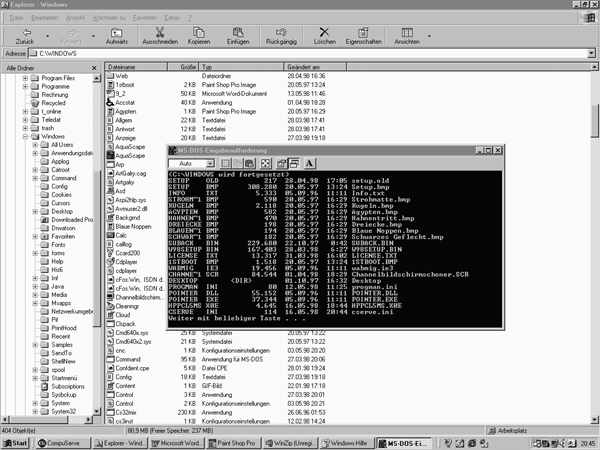Open the Auto font size dropdown in MS-DOS window
Viewport: 600px width, 450px height.
214,163
